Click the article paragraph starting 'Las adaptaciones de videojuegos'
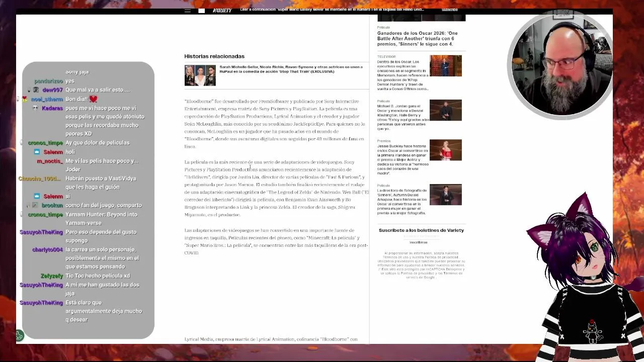The width and height of the screenshot is (644, 362). pos(276,241)
